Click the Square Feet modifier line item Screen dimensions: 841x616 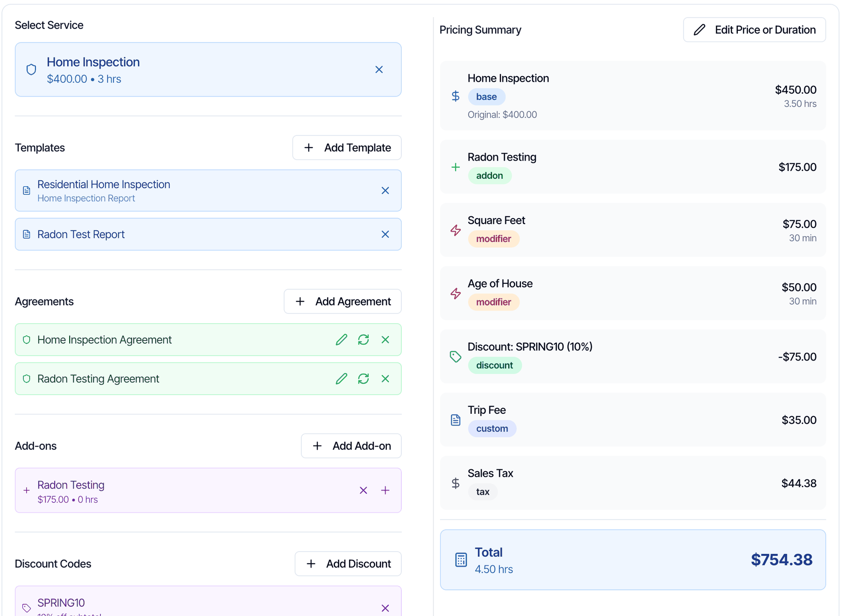pos(633,230)
